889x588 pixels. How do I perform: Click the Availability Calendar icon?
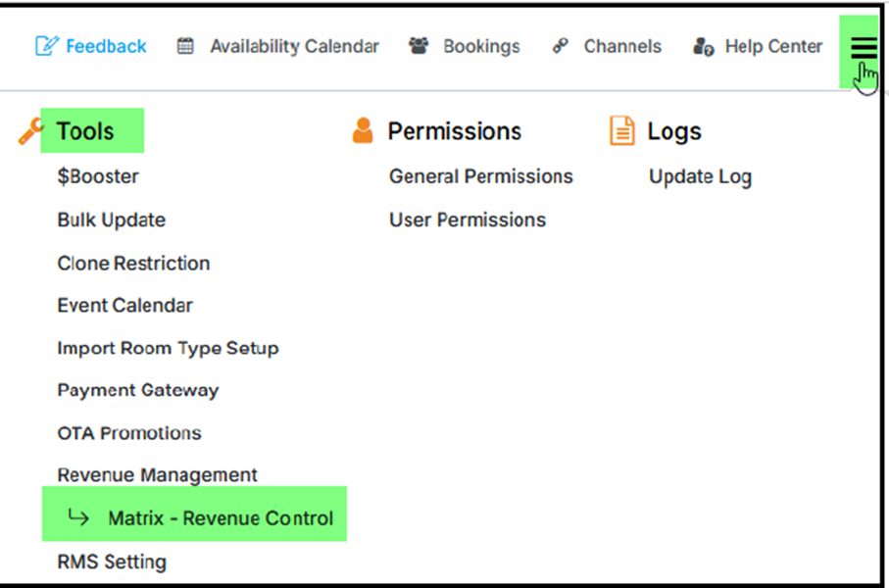[x=185, y=46]
